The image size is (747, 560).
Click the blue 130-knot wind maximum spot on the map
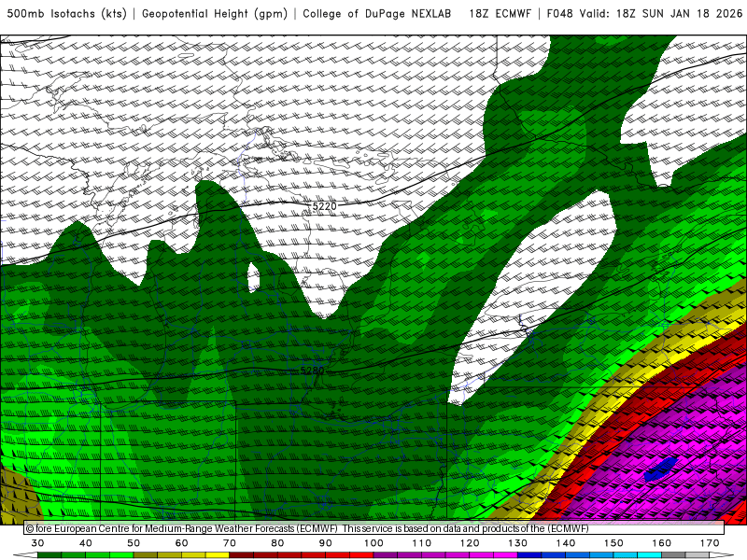click(x=661, y=469)
